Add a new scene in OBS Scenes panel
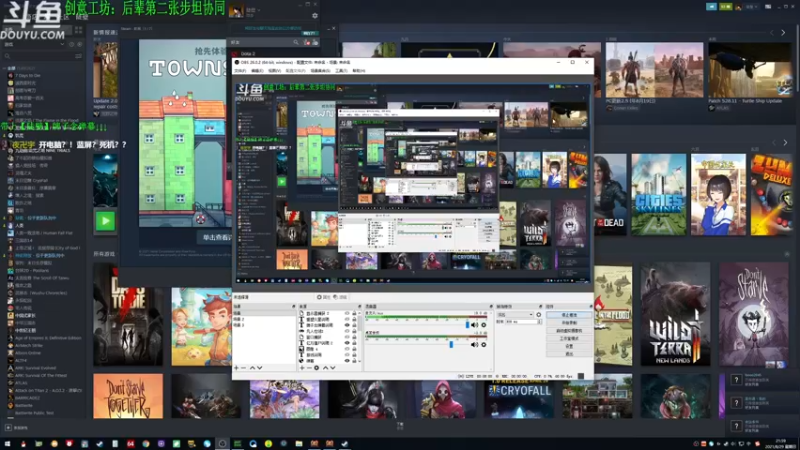 click(236, 367)
